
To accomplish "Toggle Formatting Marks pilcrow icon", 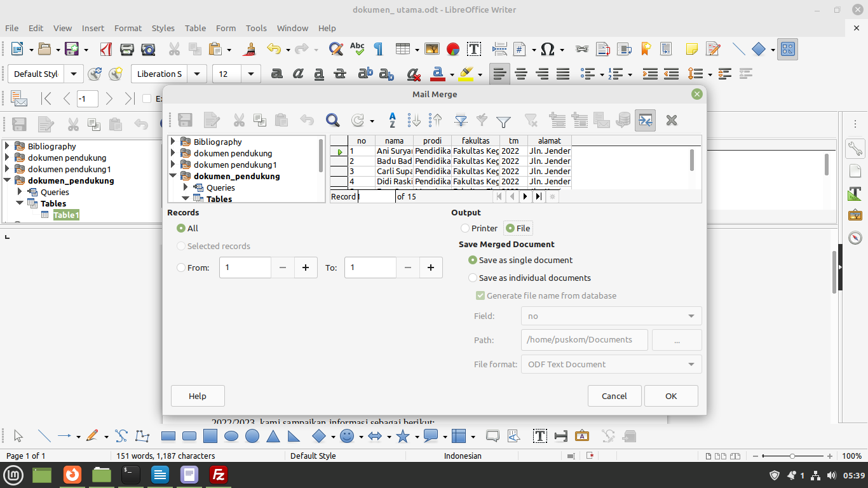I will tap(379, 49).
